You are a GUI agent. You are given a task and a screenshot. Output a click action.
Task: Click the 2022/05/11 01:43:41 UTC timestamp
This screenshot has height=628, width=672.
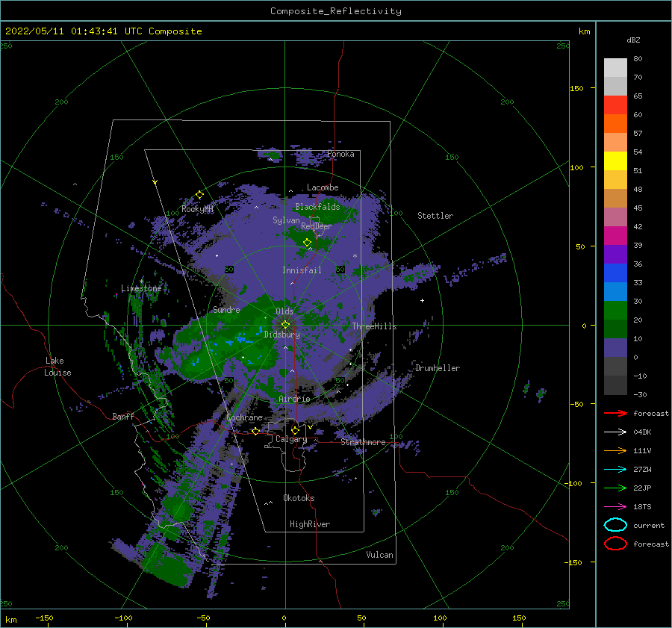[65, 31]
